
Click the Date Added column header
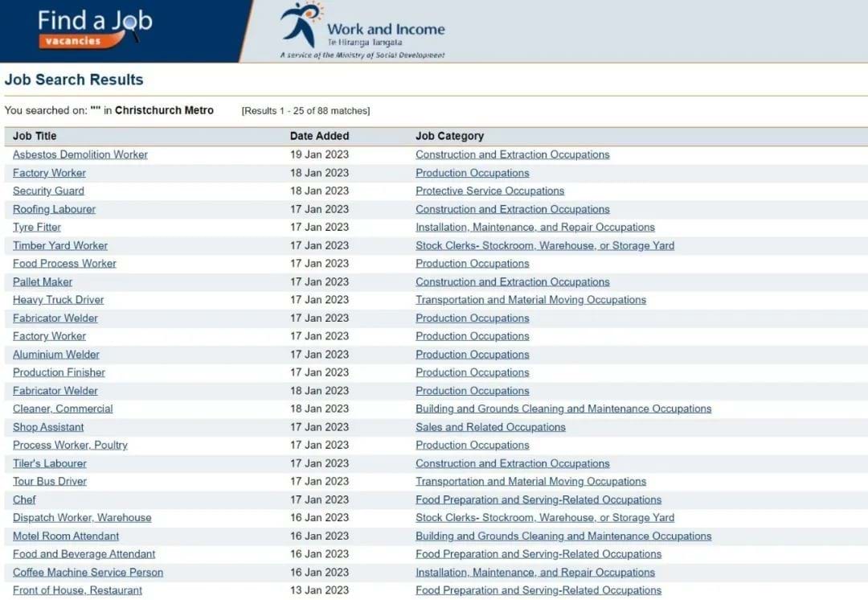[x=319, y=136]
